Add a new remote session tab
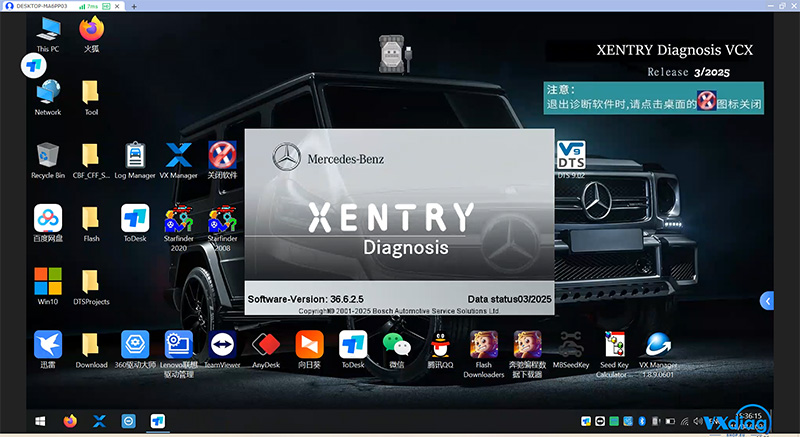Image resolution: width=800 pixels, height=437 pixels. (134, 6)
